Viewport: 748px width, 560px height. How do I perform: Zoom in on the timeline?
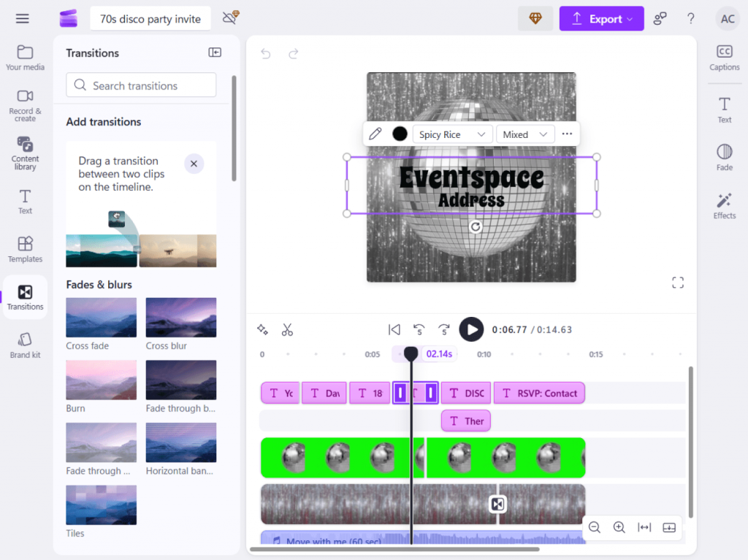point(619,527)
